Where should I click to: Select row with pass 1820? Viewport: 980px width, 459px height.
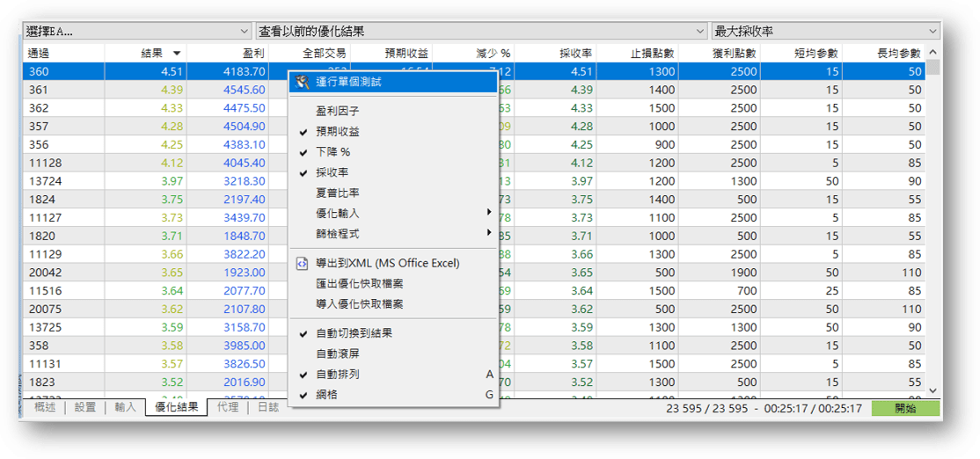coord(474,236)
